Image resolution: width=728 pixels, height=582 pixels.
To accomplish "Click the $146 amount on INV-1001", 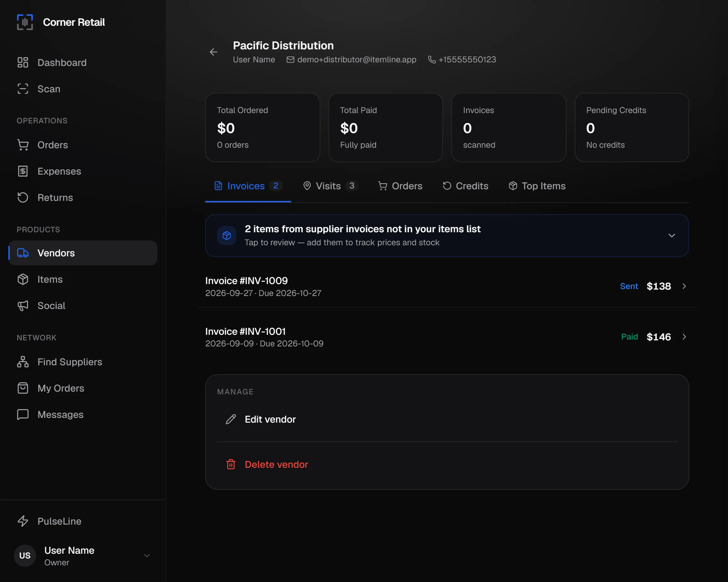I will pyautogui.click(x=658, y=337).
